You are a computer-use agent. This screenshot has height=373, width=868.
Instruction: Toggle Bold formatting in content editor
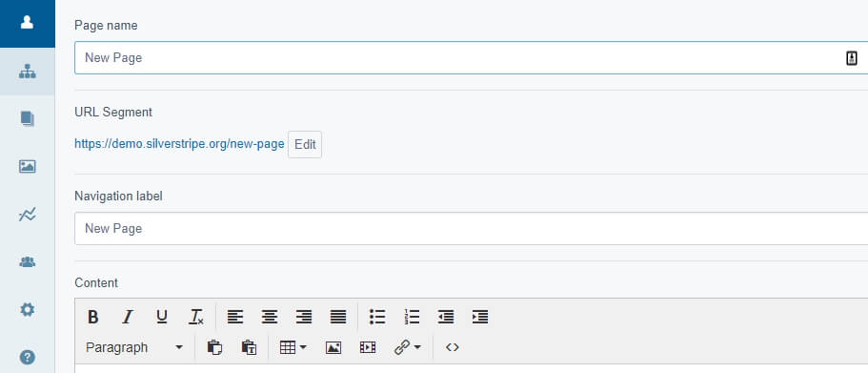93,317
